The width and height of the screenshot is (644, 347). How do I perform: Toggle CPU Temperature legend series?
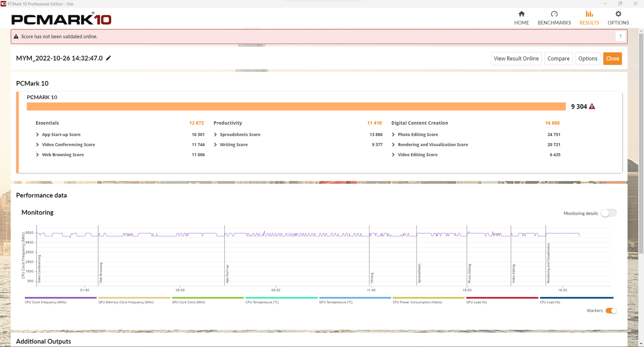click(x=281, y=300)
